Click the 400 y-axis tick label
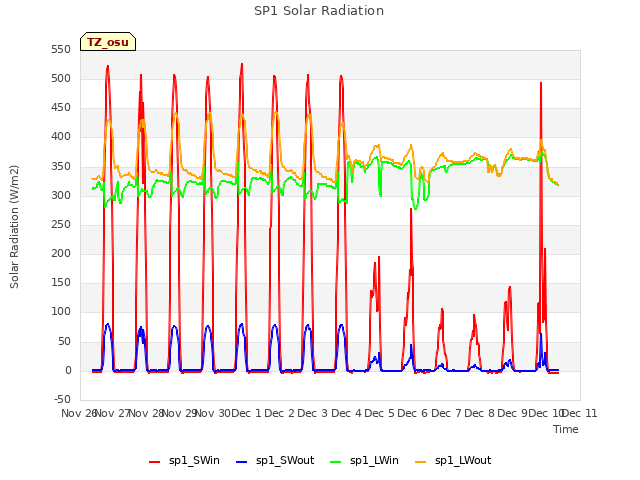 61,137
